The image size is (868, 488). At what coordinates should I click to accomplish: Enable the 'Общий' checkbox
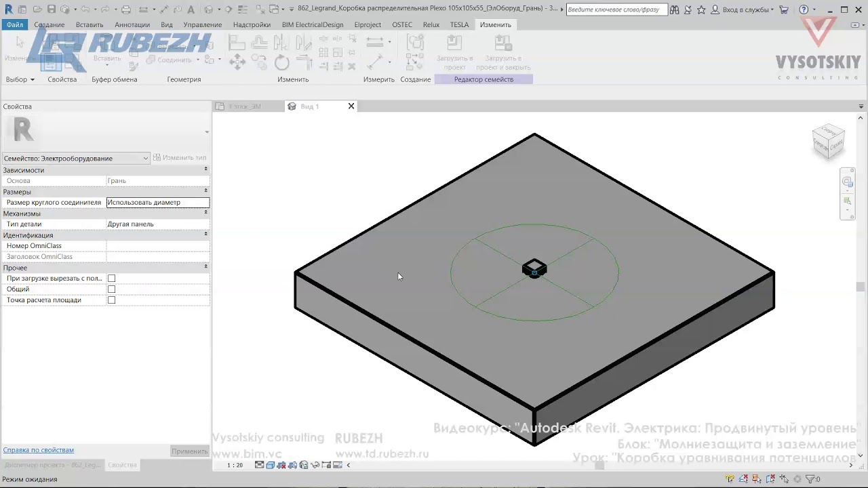click(x=112, y=289)
